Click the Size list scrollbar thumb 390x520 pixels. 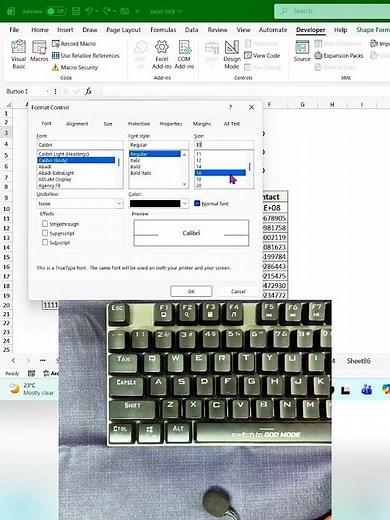(249, 166)
